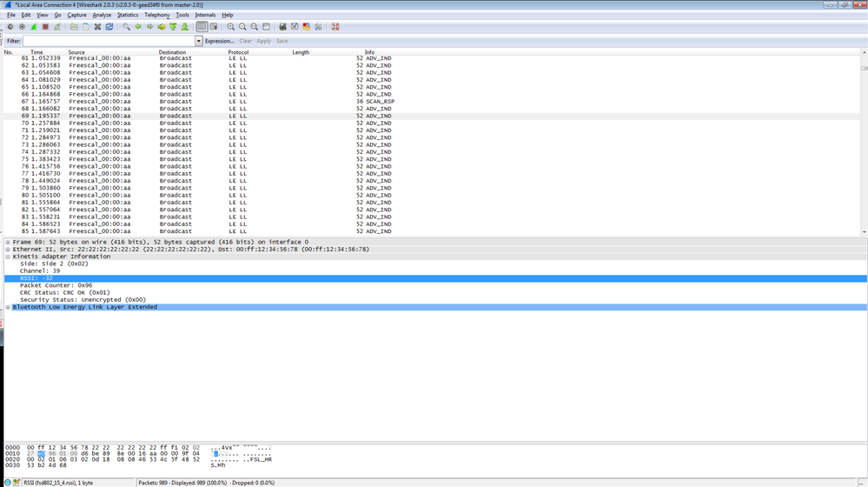Sort by the Time column header
868x487 pixels.
coord(36,52)
